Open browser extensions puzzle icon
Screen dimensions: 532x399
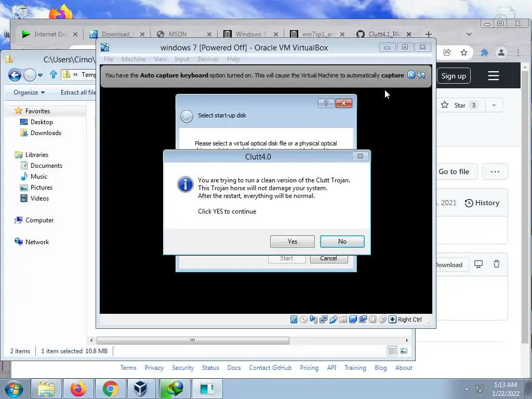[485, 52]
